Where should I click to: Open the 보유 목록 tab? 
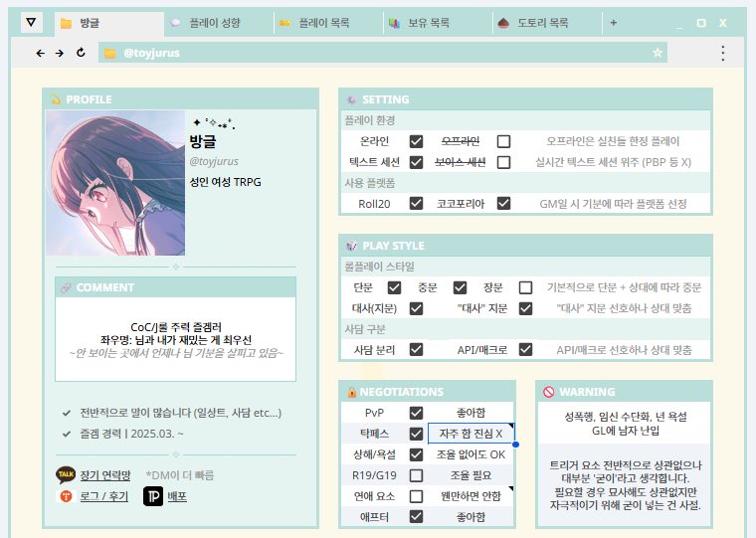coord(438,23)
